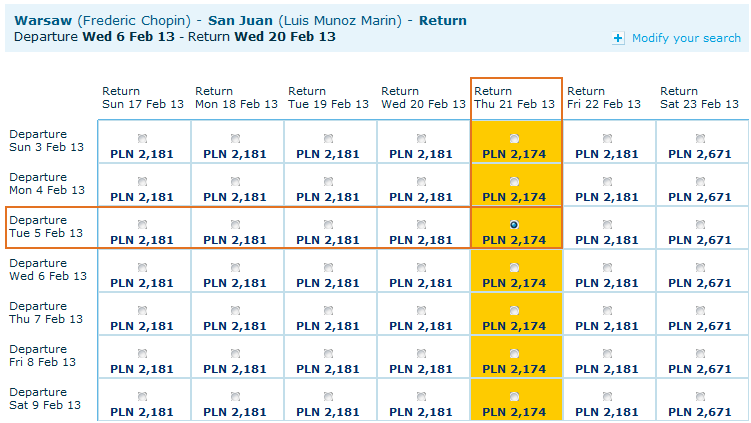This screenshot has width=751, height=423.
Task: Pick Sat 9 Feb departure, Sun 17 Feb return
Action: tap(142, 397)
